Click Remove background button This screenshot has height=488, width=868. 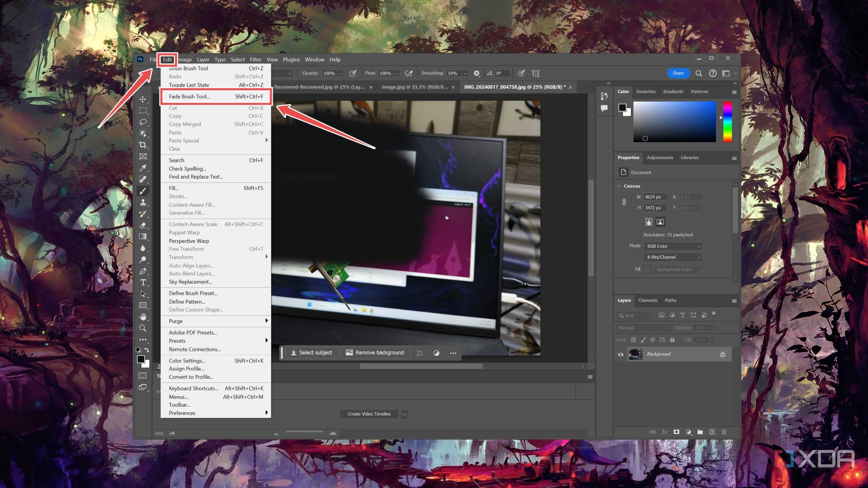pos(375,352)
